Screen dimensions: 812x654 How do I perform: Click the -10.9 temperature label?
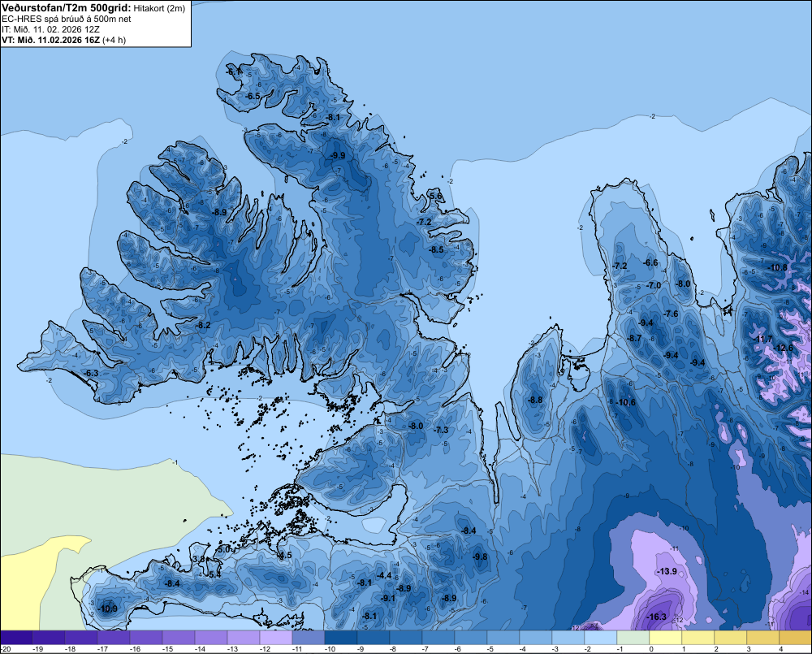(x=107, y=609)
